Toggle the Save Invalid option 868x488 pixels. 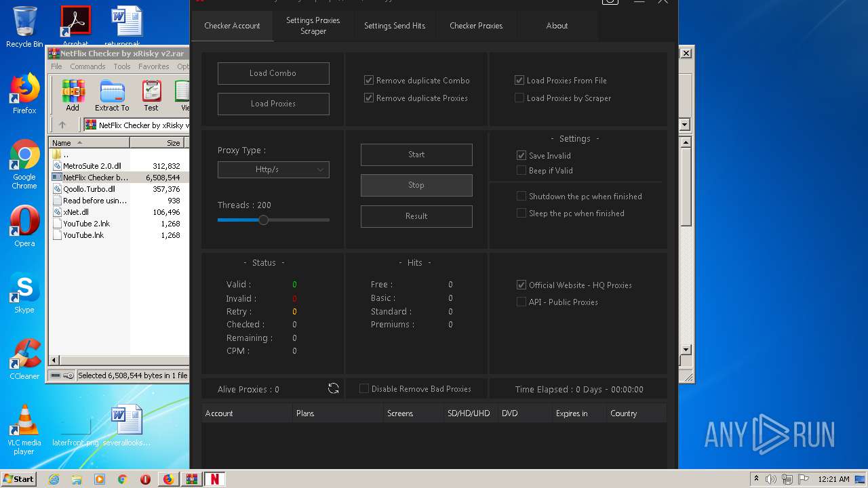[521, 155]
